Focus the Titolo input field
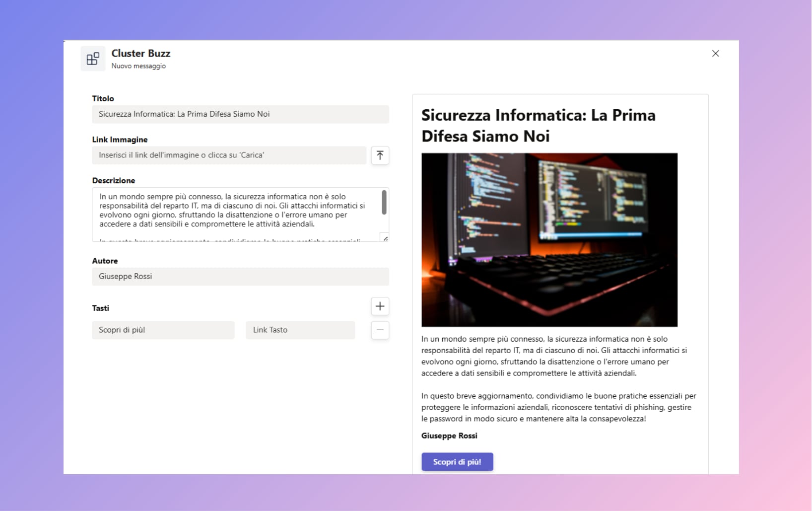The height and width of the screenshot is (511, 812). [x=240, y=114]
